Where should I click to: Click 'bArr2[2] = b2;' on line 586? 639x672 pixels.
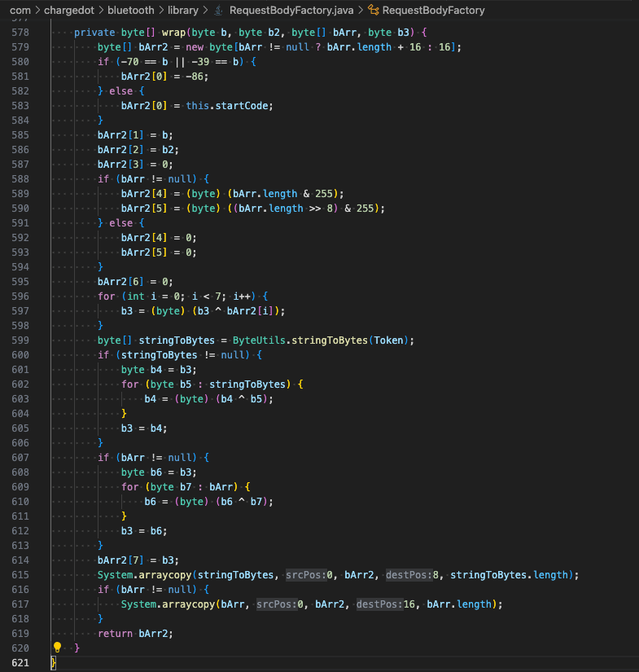[x=138, y=150]
